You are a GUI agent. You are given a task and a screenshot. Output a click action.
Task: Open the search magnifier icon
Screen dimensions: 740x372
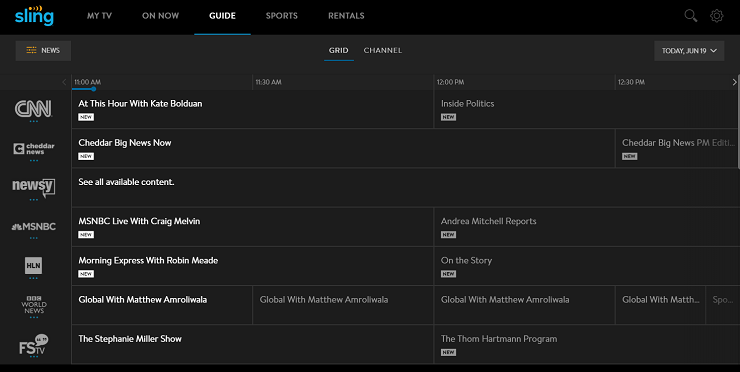click(690, 16)
